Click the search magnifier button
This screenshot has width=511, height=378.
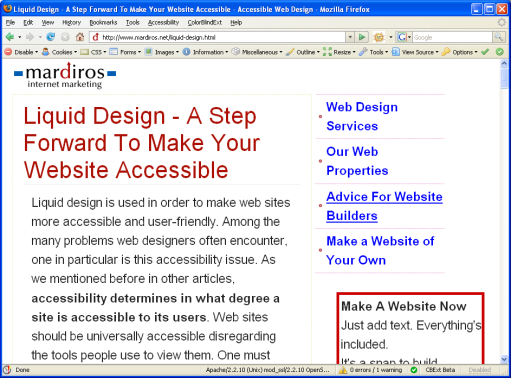499,37
